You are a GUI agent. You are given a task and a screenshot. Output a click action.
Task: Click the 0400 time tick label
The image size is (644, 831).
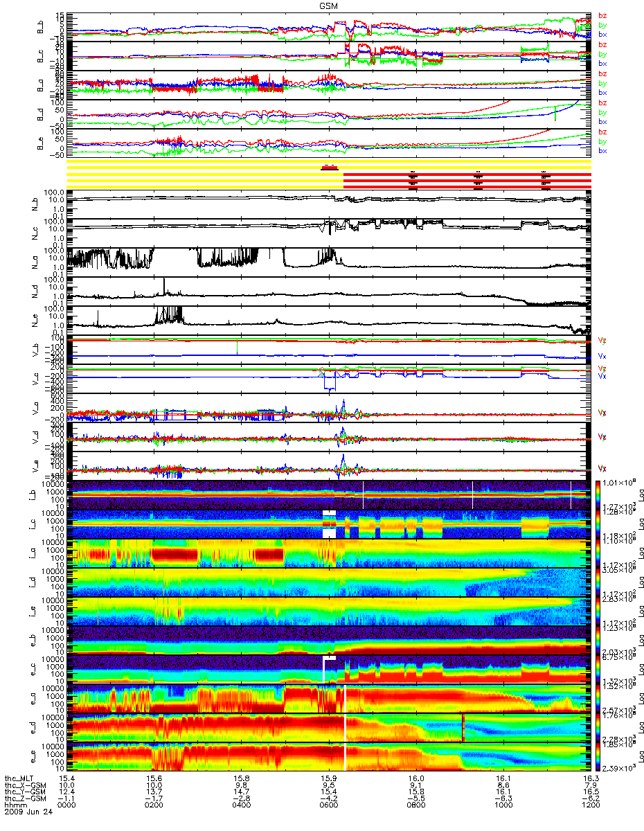click(x=241, y=805)
